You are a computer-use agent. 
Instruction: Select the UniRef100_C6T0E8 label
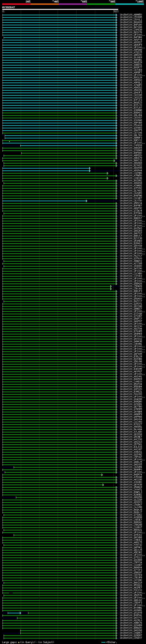(x=131, y=70)
